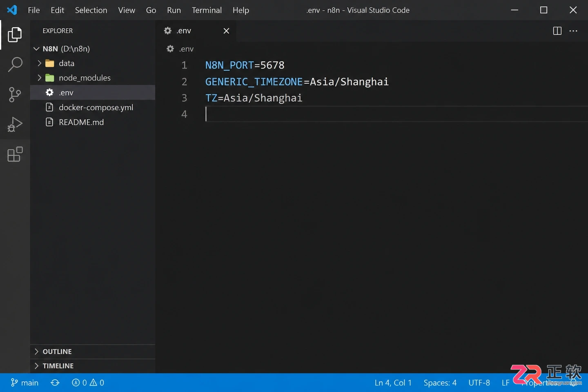Click the N8N_PORT=5678 line in editor
The width and height of the screenshot is (588, 392).
(x=245, y=65)
